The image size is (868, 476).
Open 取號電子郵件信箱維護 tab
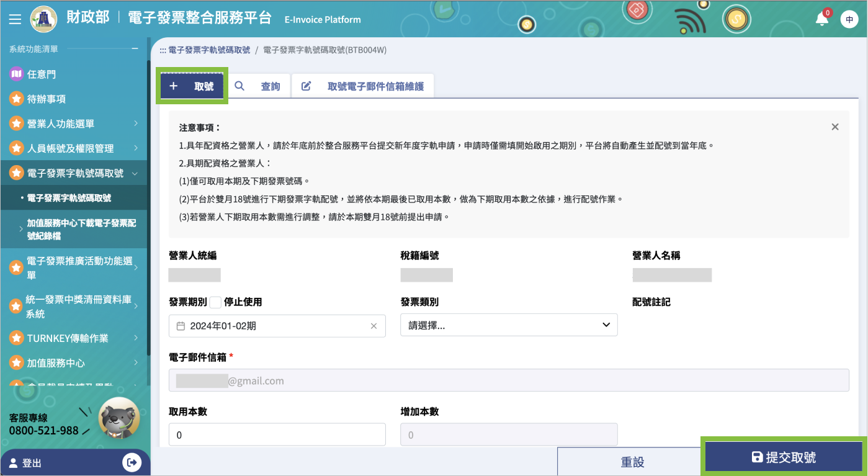(x=363, y=86)
